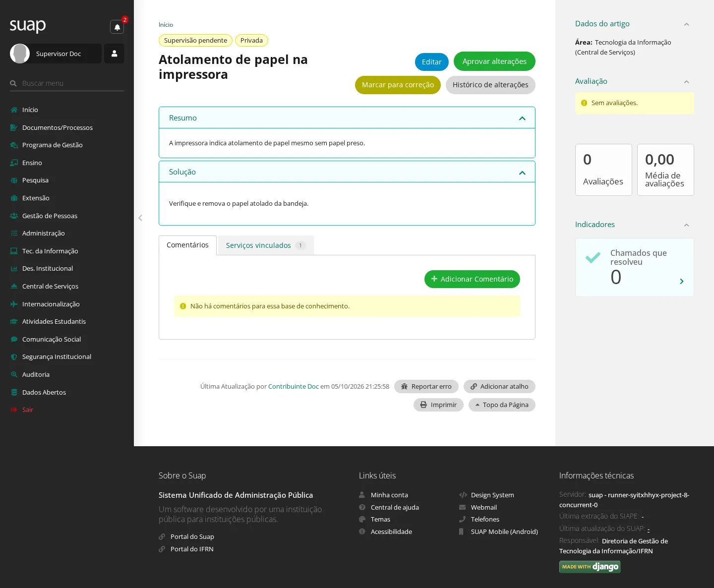Click the Comunicação Social speech icon
Viewport: 714px width, 588px height.
[x=14, y=339]
